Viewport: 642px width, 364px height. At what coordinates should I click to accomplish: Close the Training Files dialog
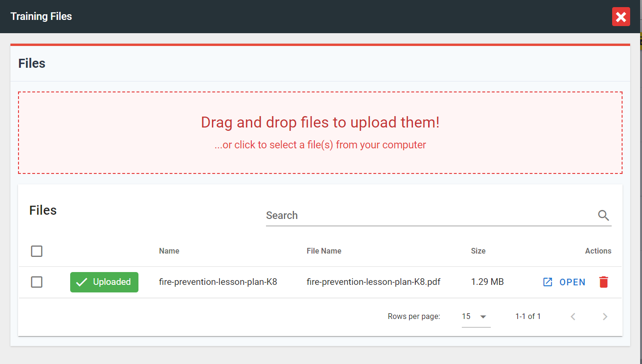621,17
